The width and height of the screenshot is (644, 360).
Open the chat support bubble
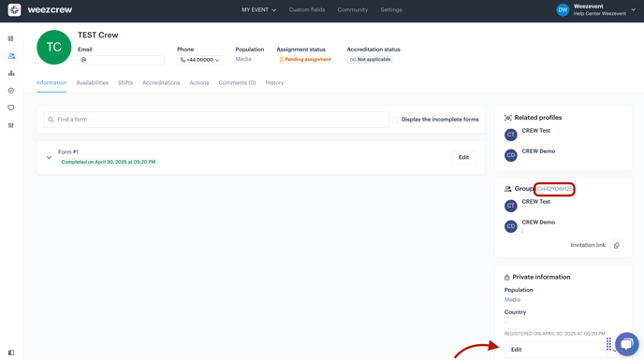pyautogui.click(x=627, y=343)
